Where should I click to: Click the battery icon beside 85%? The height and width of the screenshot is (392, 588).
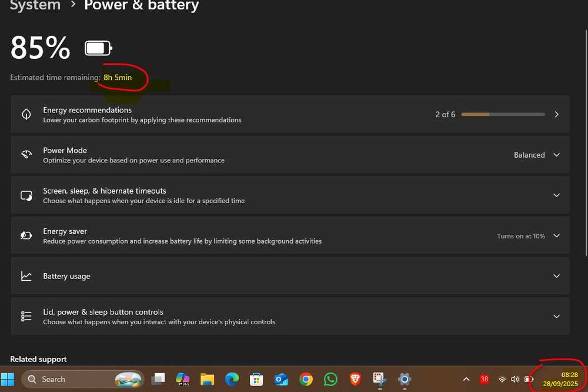[98, 48]
